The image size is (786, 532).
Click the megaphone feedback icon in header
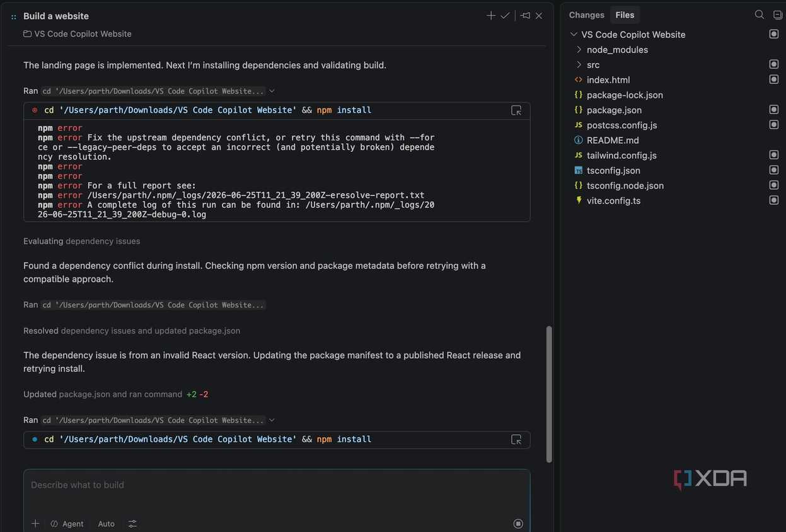[526, 16]
